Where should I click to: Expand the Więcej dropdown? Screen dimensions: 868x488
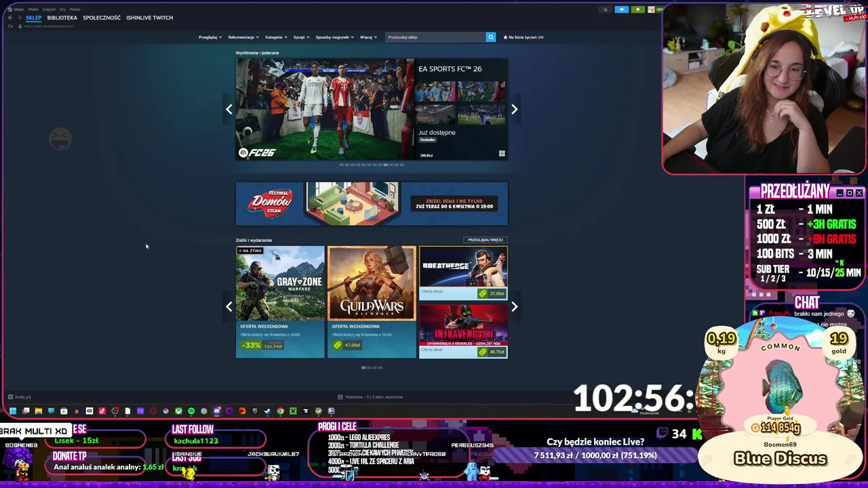click(x=368, y=37)
